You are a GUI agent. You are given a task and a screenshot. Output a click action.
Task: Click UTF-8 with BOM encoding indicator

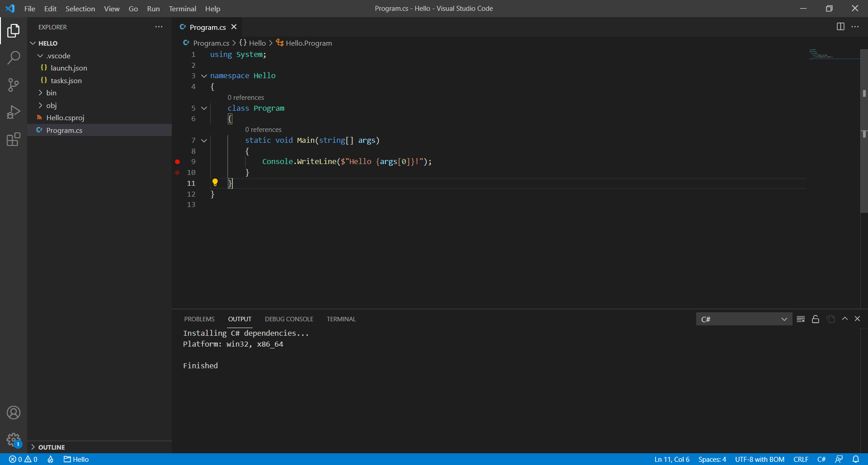759,459
